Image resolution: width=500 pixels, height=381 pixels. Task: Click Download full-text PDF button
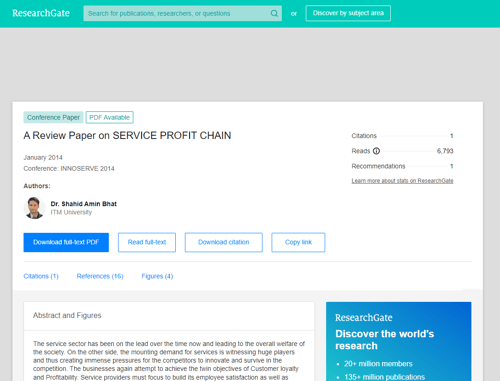[x=66, y=242]
